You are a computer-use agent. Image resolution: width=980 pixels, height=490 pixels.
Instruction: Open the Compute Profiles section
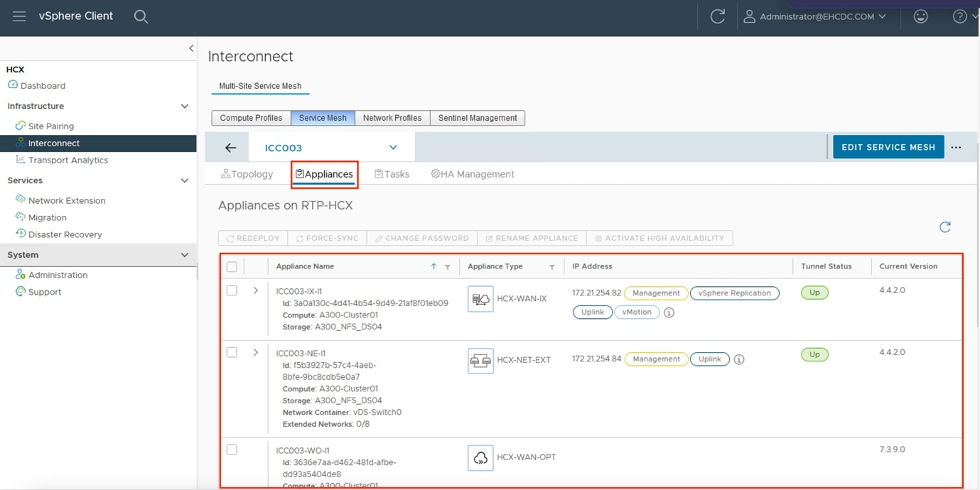(x=251, y=118)
